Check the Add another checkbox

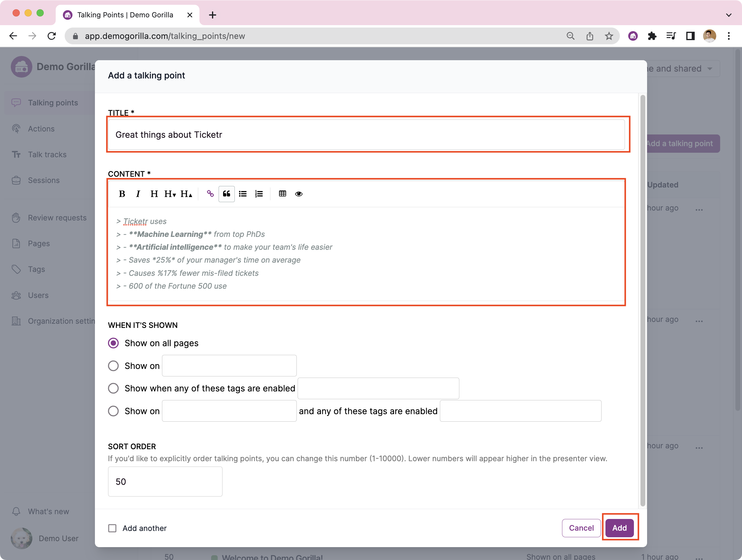coord(112,528)
